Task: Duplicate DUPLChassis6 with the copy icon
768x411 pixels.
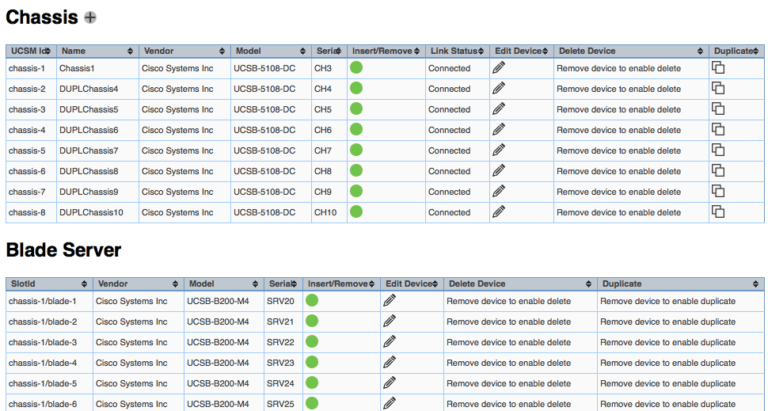Action: tap(718, 129)
